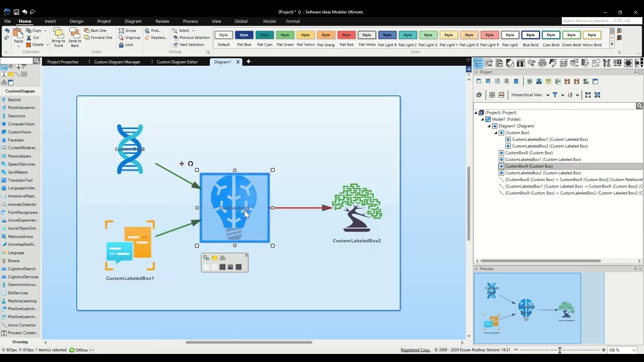
Task: Move the selection Forward One
Action: [x=98, y=38]
